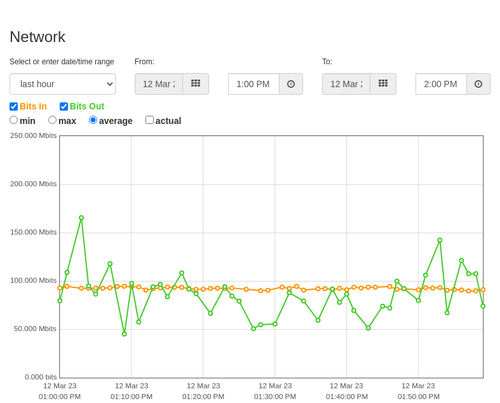
Task: Click the Bits Out peak after 01:50 PM
Action: [440, 240]
